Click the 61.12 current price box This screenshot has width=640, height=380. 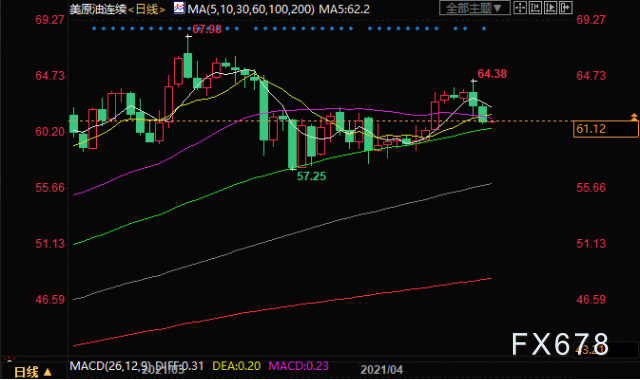click(605, 129)
